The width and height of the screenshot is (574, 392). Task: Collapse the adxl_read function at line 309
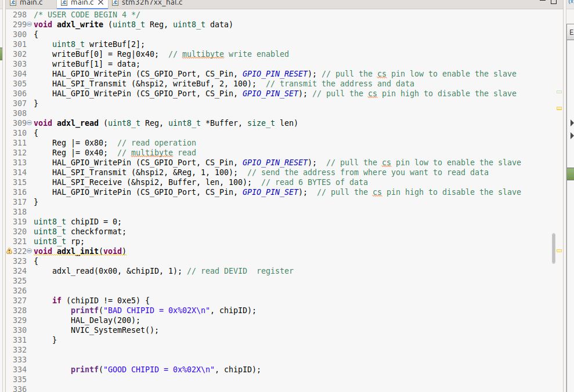(29, 123)
